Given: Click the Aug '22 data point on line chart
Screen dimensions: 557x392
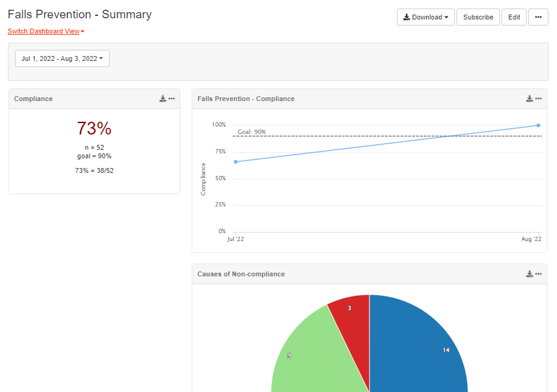Looking at the screenshot, I should 538,125.
